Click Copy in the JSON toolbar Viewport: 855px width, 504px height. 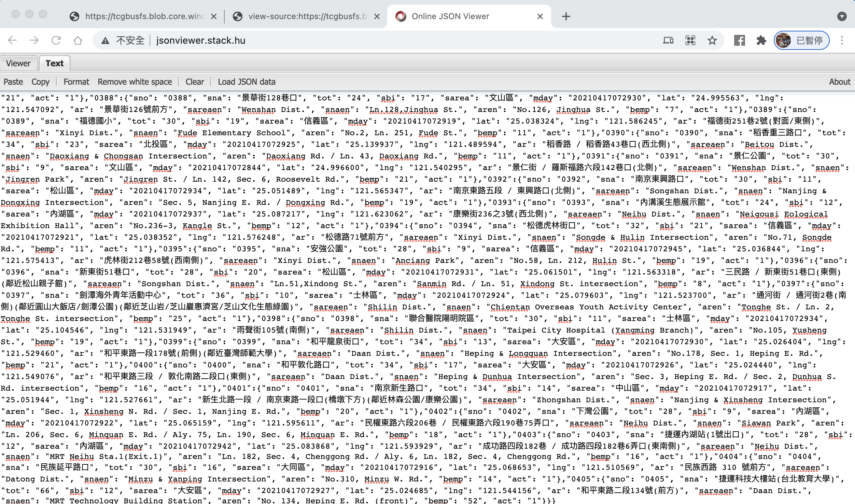41,82
